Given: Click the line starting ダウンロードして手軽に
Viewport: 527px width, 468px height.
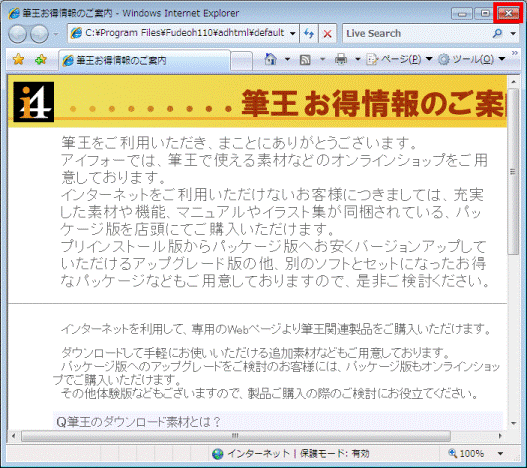Looking at the screenshot, I should click(255, 353).
